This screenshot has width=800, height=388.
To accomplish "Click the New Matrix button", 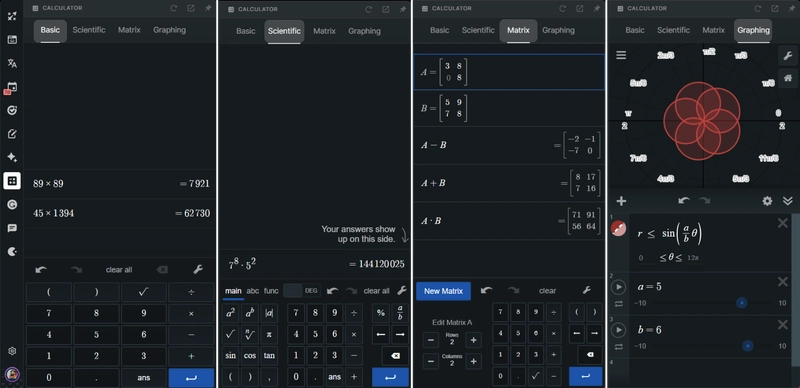I will 443,290.
